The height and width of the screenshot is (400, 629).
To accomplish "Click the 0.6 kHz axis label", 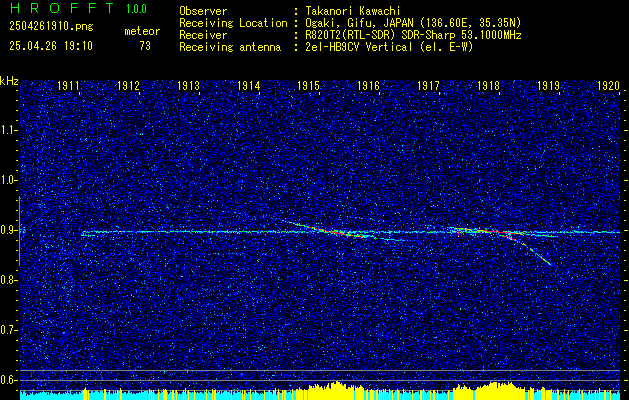I will (x=8, y=380).
